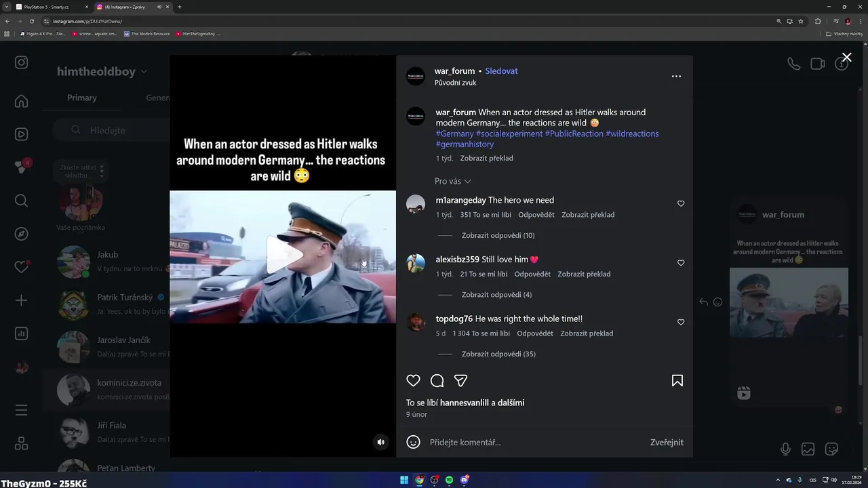
Task: Open the sticker picker in the chat
Action: click(831, 449)
